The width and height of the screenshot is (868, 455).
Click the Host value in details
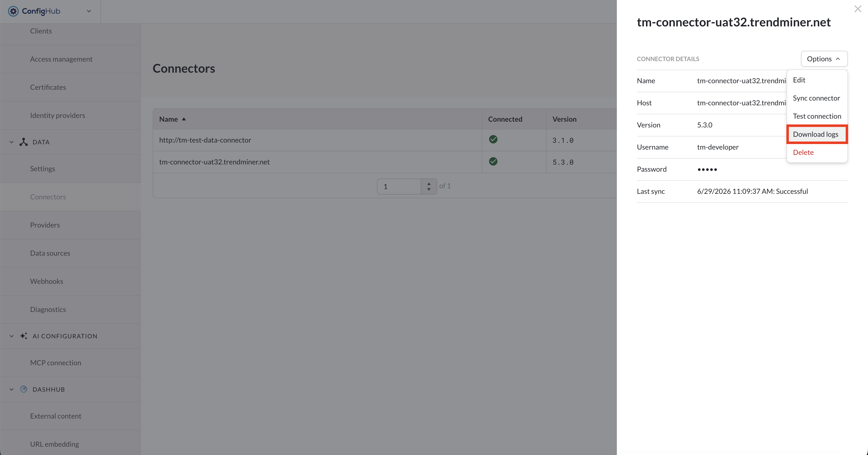coord(741,103)
